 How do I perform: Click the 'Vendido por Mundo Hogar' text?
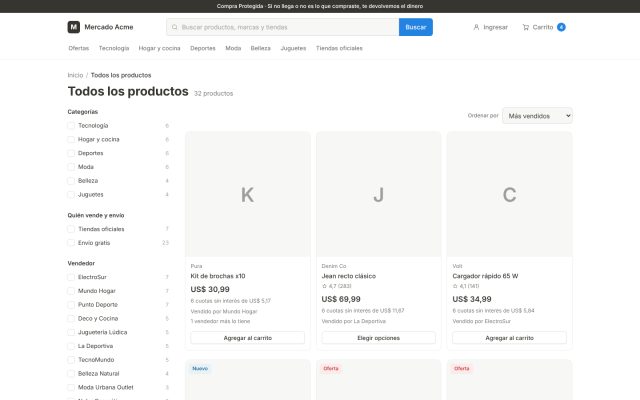click(x=224, y=311)
